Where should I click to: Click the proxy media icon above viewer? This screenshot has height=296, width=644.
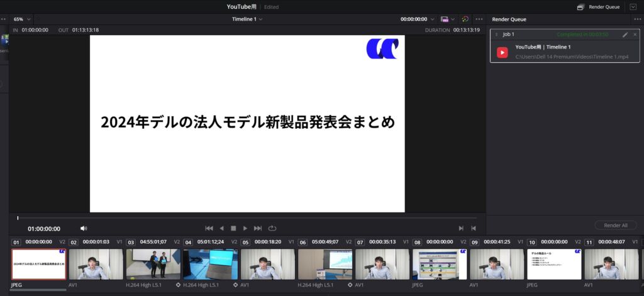(445, 19)
